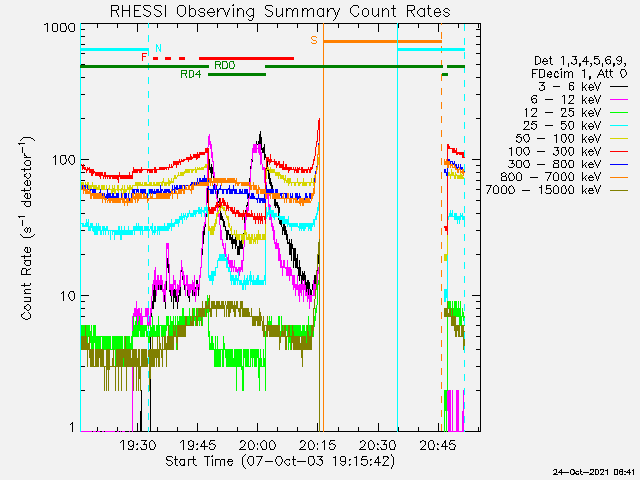Click the '100' y-axis tick label
Image resolution: width=640 pixels, height=480 pixels.
(x=64, y=160)
